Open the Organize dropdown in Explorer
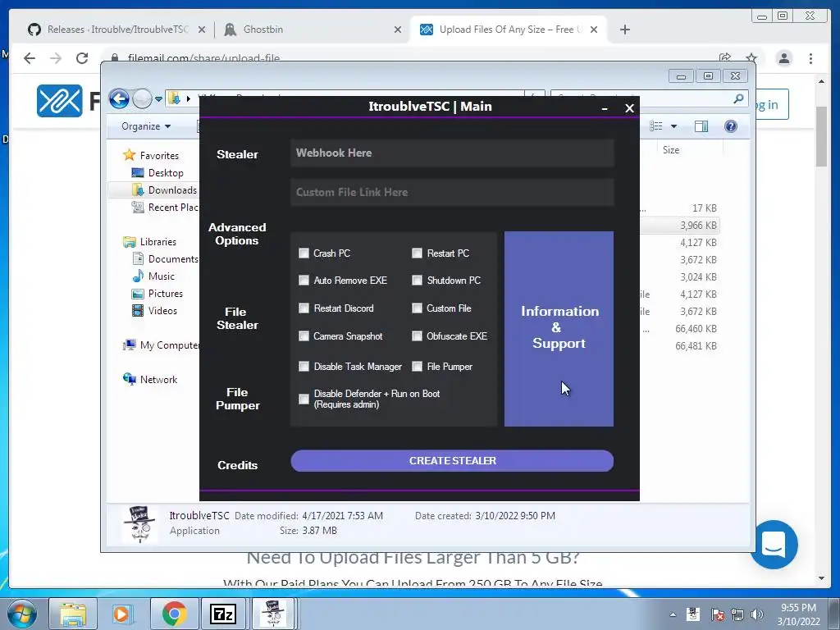The image size is (840, 630). point(146,126)
